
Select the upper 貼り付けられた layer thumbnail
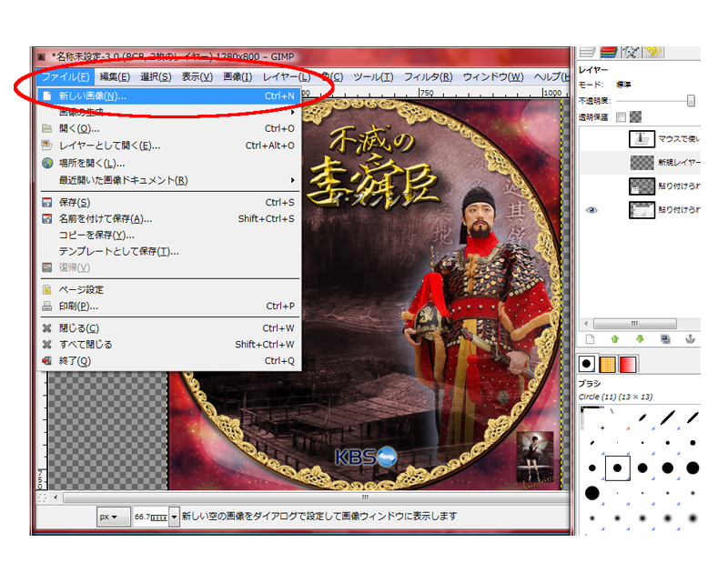point(642,186)
